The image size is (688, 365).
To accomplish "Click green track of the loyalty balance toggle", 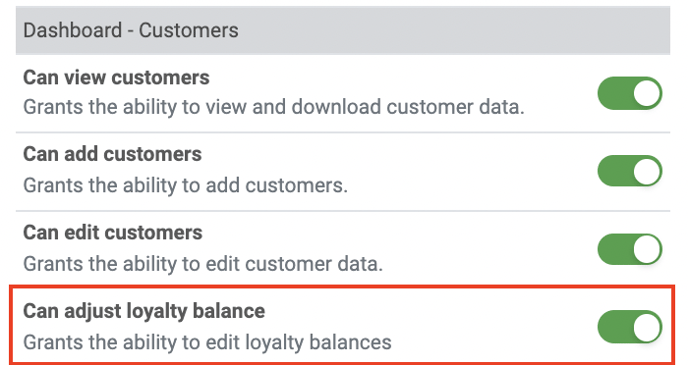I will [614, 327].
